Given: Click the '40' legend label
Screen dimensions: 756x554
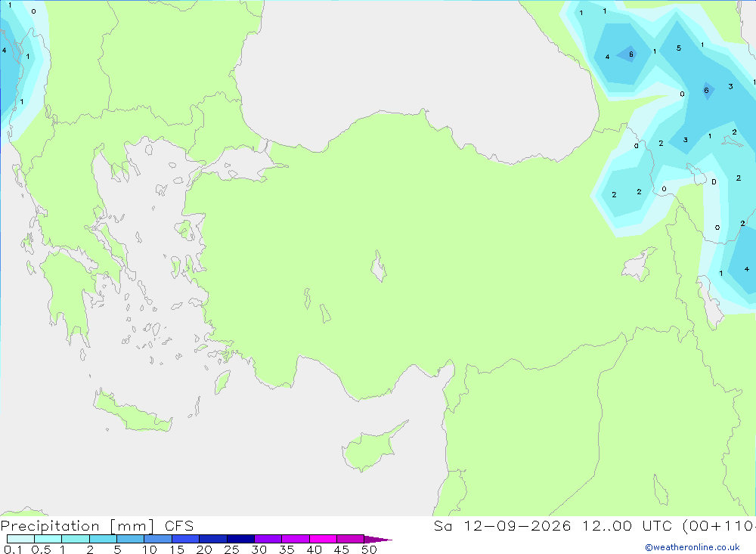Looking at the screenshot, I should (x=314, y=549).
